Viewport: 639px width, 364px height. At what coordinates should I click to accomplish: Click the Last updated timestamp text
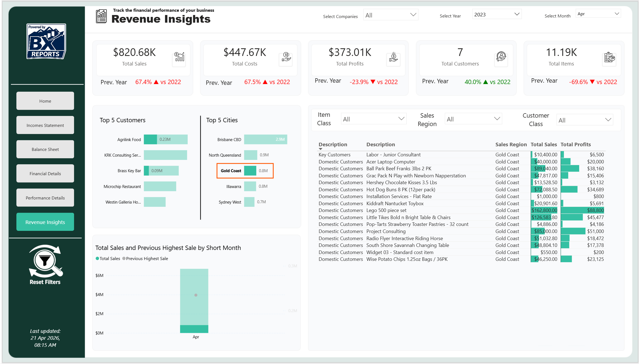pos(45,338)
